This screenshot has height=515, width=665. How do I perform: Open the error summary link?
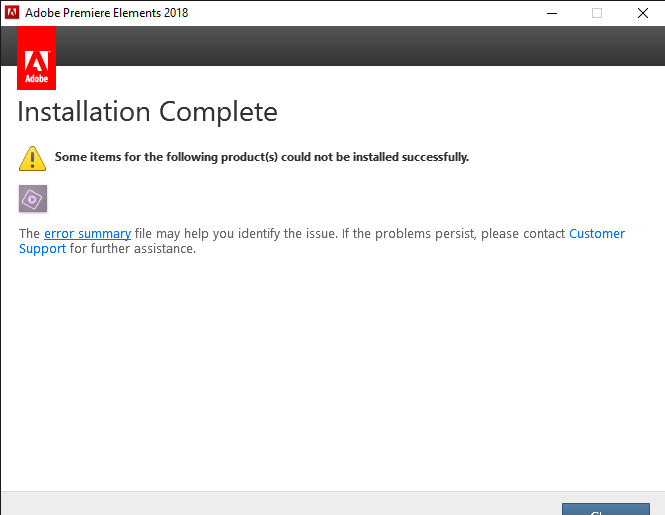click(x=87, y=234)
